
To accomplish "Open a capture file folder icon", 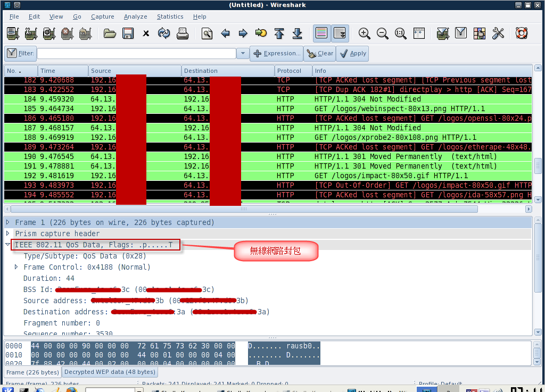I will (x=110, y=34).
